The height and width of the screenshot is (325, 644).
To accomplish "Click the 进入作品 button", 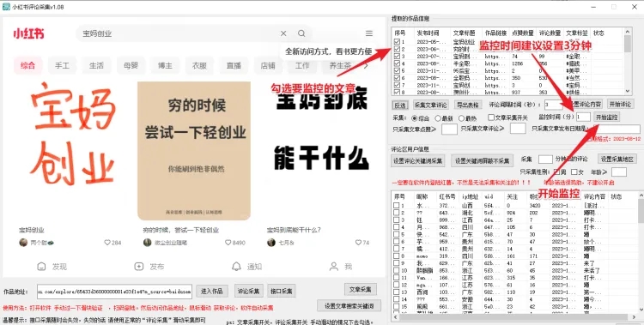I will point(212,291).
